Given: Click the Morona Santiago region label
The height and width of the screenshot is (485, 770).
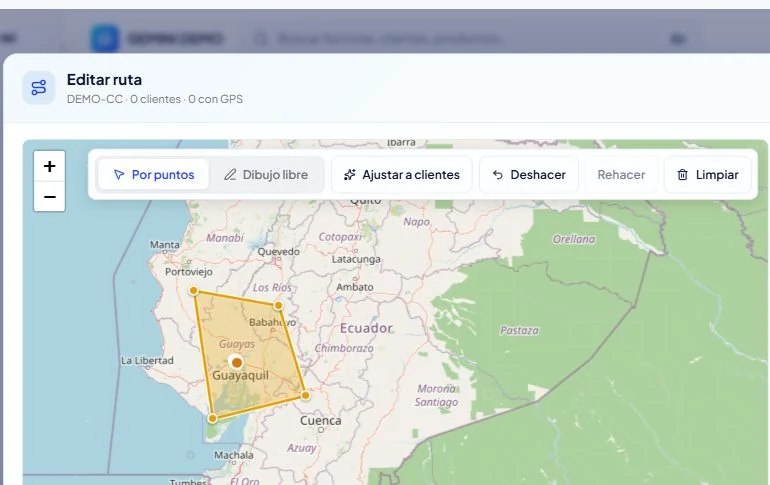Looking at the screenshot, I should click(436, 395).
